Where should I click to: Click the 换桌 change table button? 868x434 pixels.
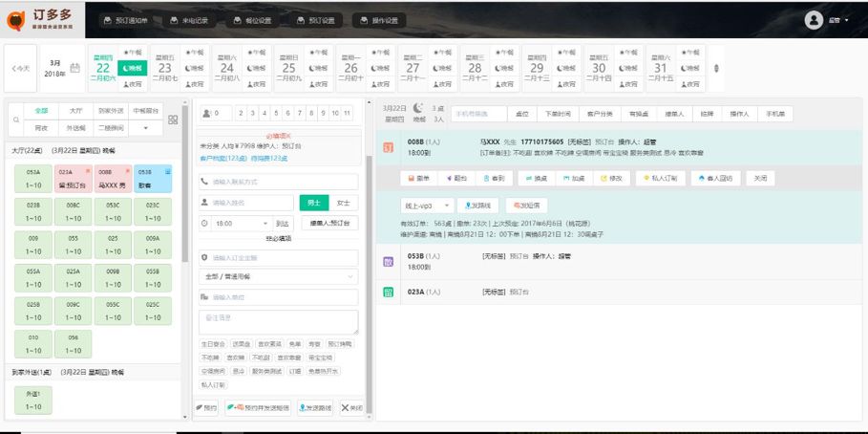[x=535, y=178]
